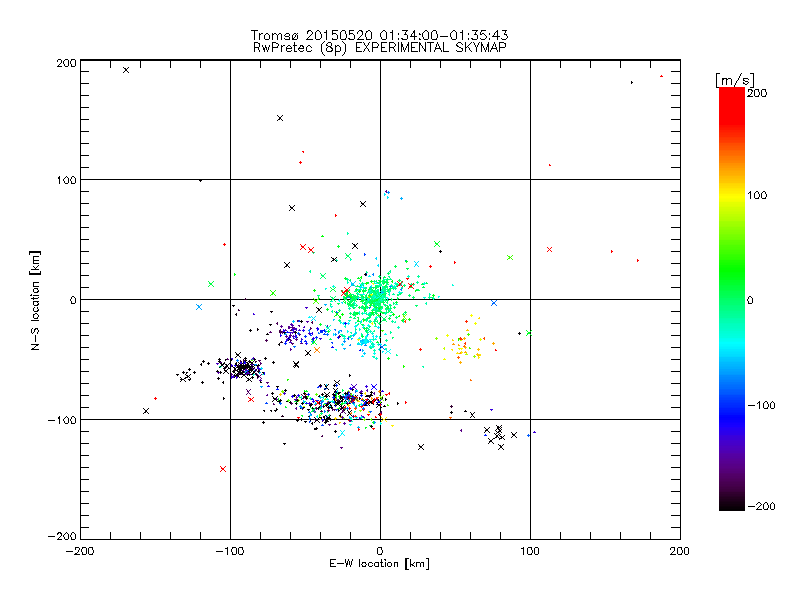Click the cyan X marker near -25, -112 km
The image size is (800, 600).
click(x=342, y=434)
